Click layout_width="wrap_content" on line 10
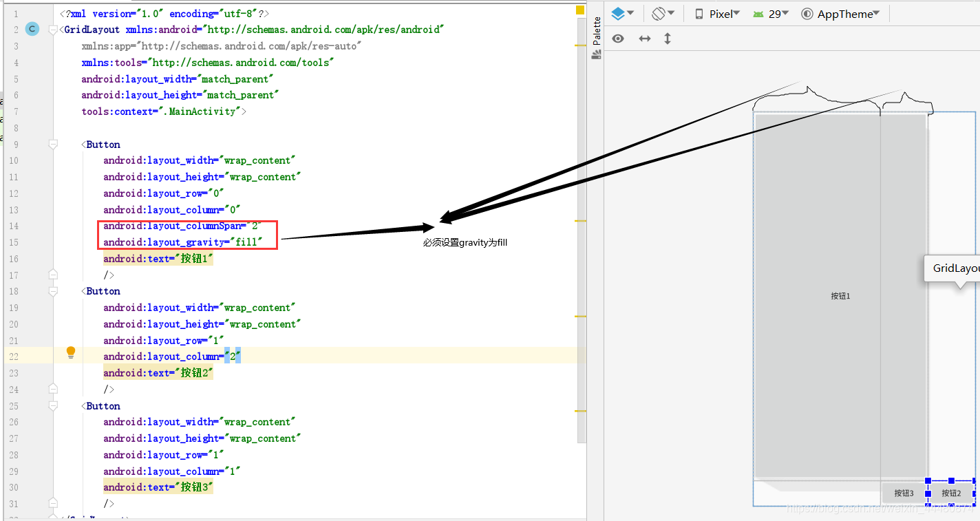Screen dimensions: 980x521 200,160
